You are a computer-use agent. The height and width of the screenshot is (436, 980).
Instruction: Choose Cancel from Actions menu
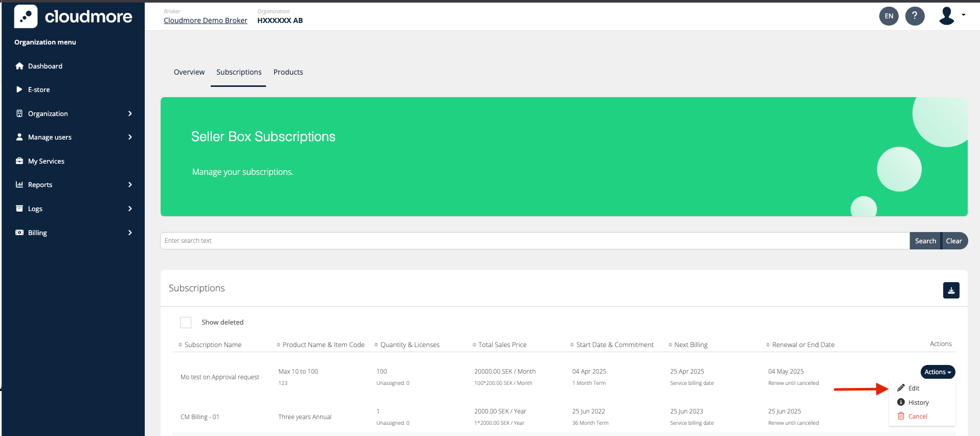coord(918,417)
